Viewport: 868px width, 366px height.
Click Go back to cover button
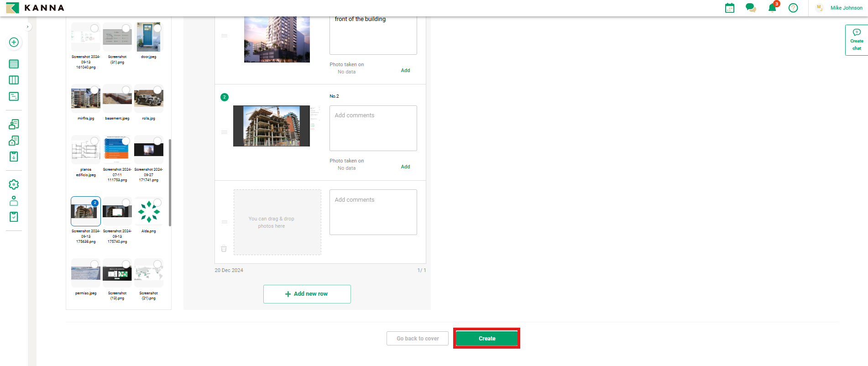click(417, 338)
